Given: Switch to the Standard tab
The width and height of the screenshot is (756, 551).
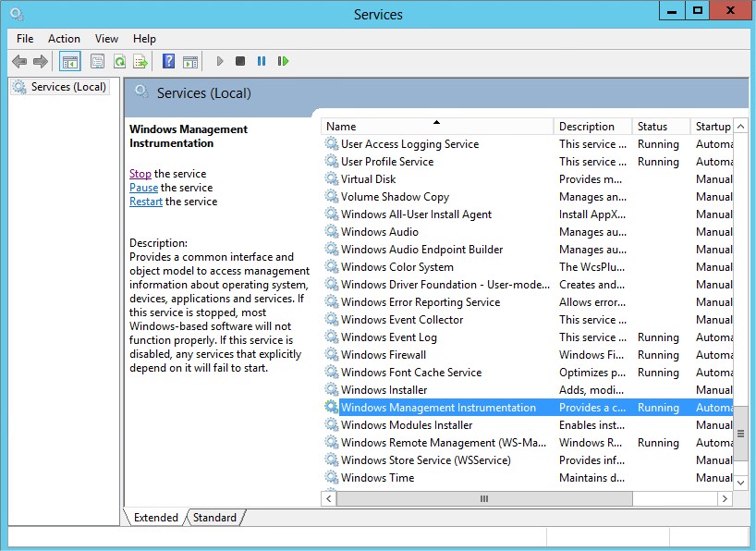Looking at the screenshot, I should pos(214,518).
